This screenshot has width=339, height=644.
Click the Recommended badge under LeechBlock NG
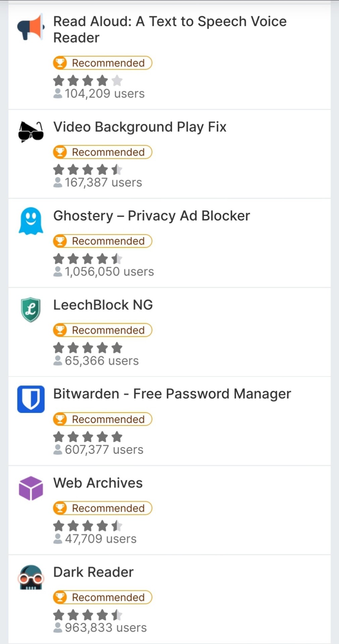[x=103, y=330]
